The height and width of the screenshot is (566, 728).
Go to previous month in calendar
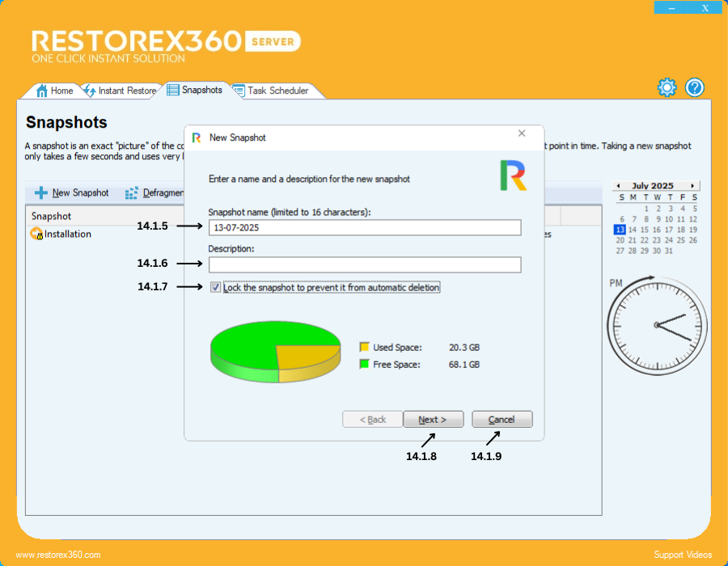point(618,186)
